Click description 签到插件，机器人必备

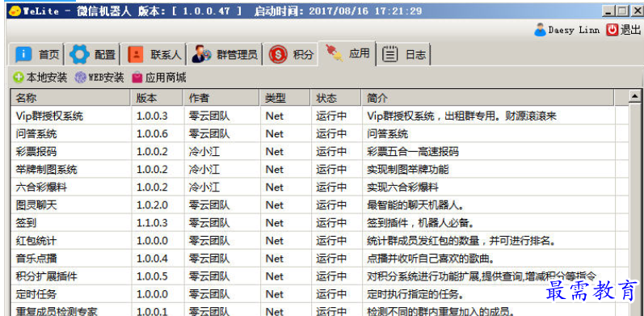coord(420,223)
